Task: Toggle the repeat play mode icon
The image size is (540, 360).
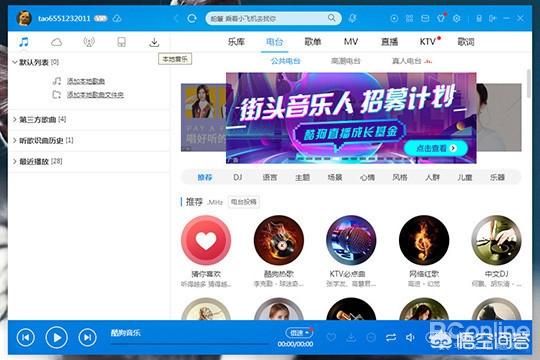Action: 391,337
